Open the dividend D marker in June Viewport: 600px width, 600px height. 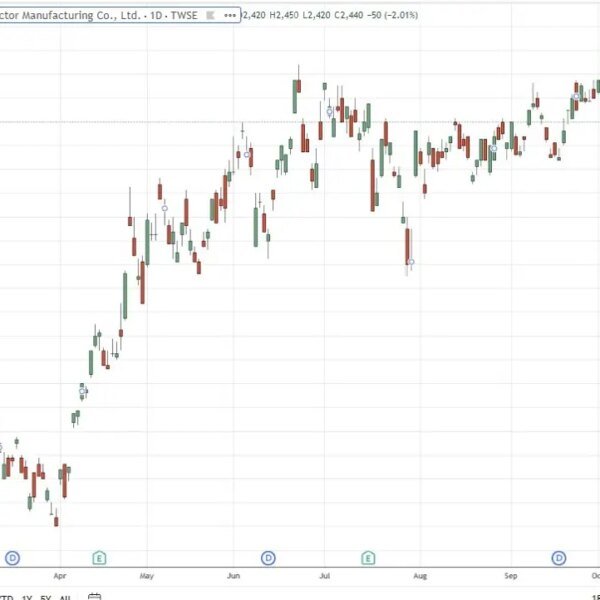coord(268,558)
